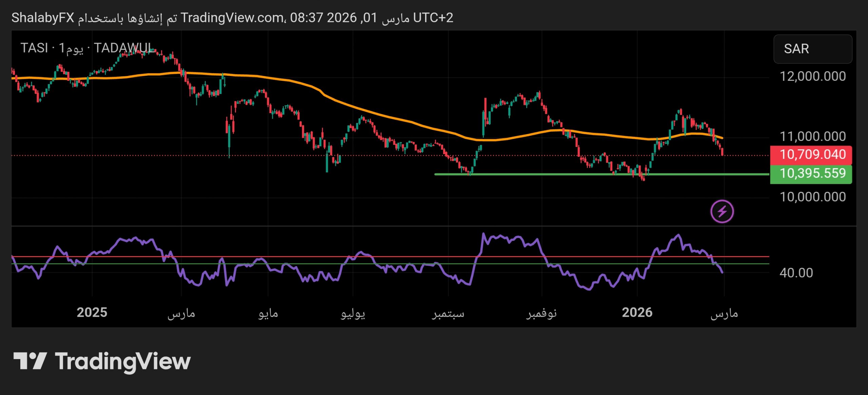Open the SAR currency selector

(x=812, y=49)
